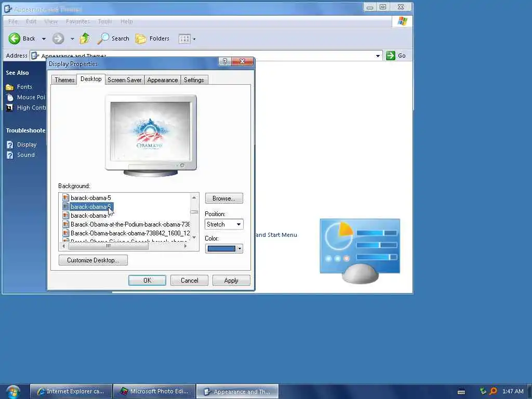
Task: Click Appearance and Themes taskbar button
Action: (237, 392)
